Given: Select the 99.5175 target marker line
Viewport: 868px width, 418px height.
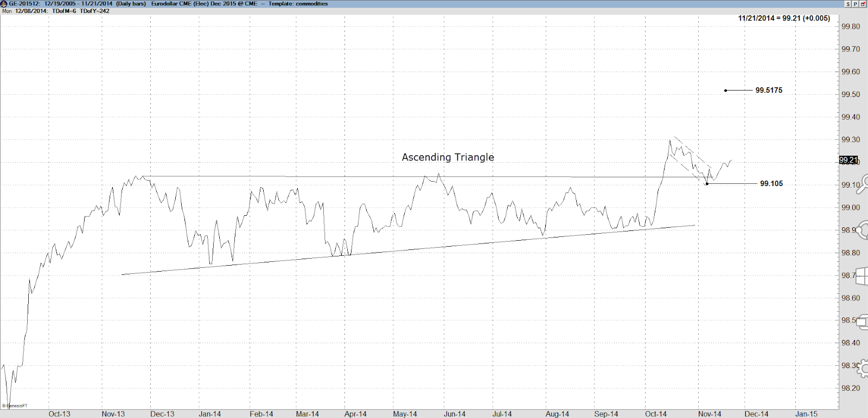Looking at the screenshot, I should [739, 91].
